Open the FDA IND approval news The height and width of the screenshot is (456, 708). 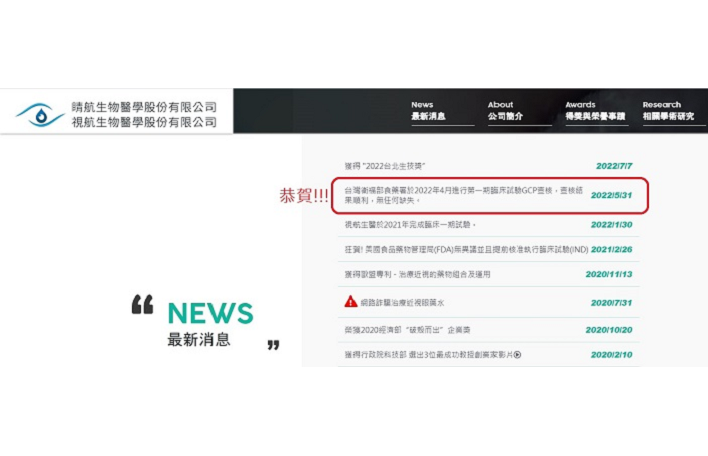point(466,249)
